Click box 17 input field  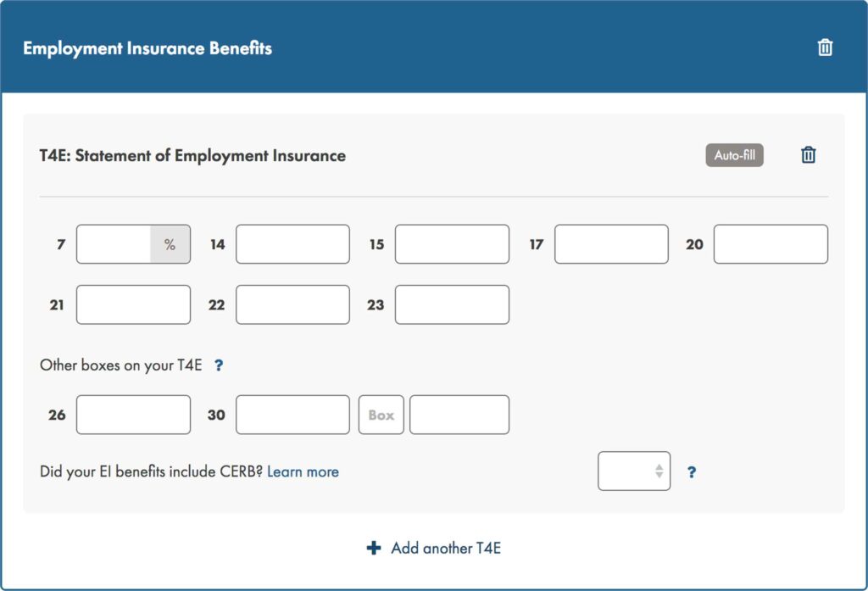[x=611, y=244]
